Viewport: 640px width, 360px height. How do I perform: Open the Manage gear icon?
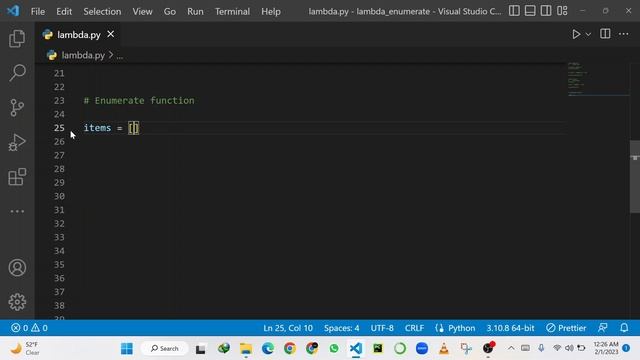point(17,302)
